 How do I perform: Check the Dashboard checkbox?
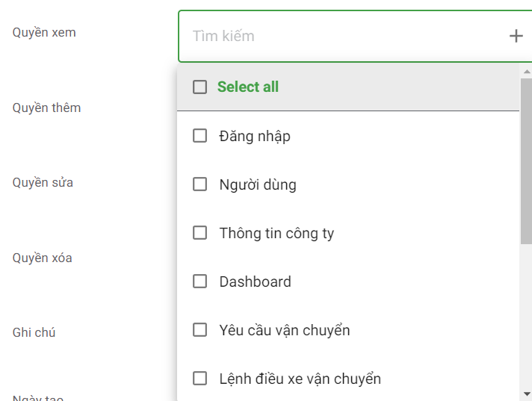tap(199, 282)
